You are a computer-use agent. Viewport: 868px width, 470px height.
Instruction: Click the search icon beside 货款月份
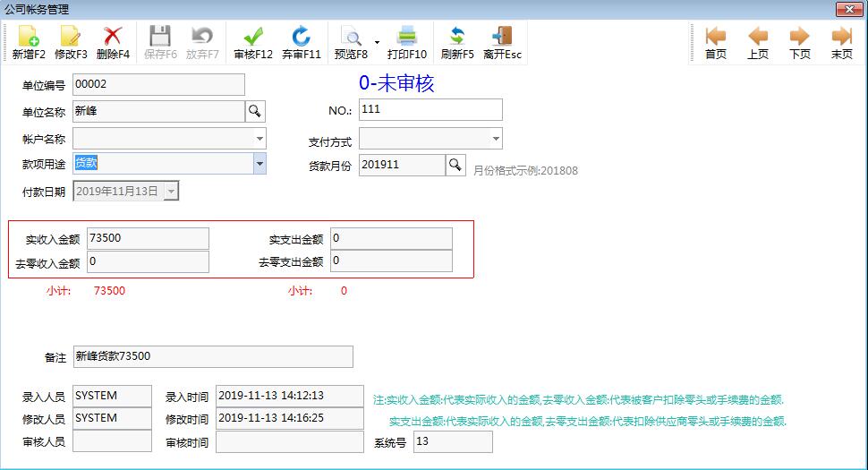point(455,165)
